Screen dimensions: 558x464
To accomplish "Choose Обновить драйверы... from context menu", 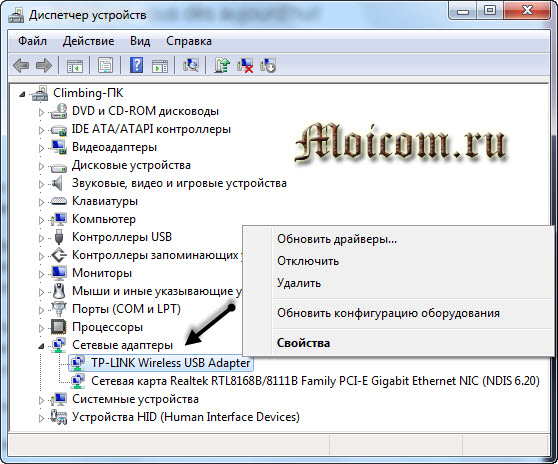I will (337, 239).
